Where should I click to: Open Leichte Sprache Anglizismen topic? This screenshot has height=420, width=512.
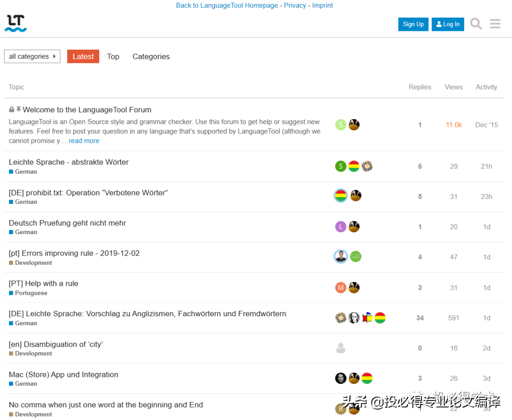pyautogui.click(x=147, y=313)
